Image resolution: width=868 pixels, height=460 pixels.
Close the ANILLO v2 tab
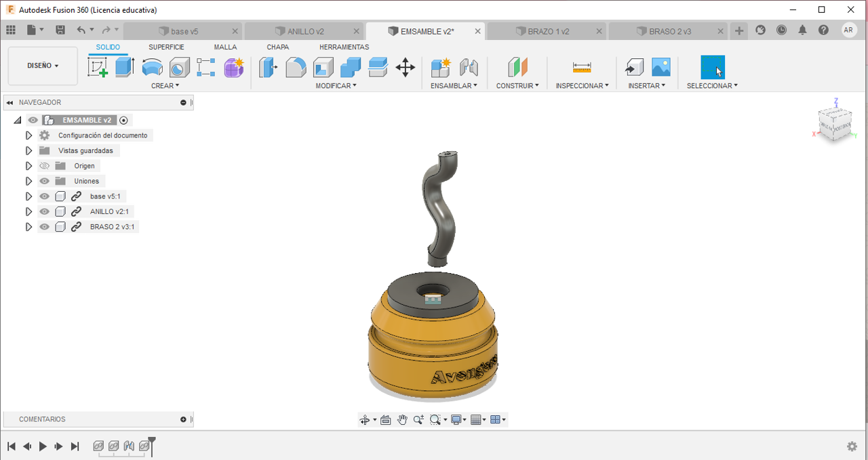coord(357,31)
